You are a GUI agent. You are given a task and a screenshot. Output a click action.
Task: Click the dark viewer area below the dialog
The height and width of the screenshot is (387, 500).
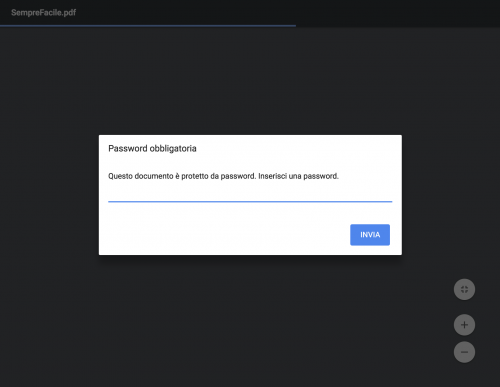[x=250, y=320]
